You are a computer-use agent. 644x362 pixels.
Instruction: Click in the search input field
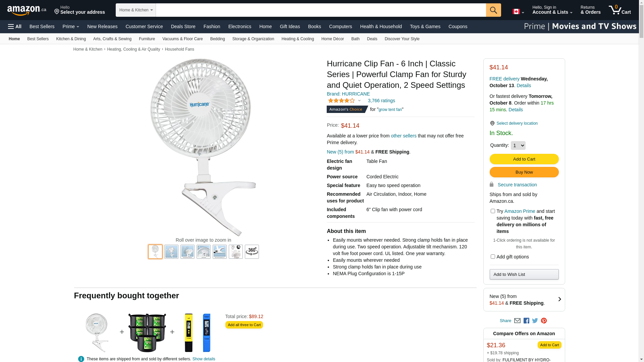(x=321, y=10)
